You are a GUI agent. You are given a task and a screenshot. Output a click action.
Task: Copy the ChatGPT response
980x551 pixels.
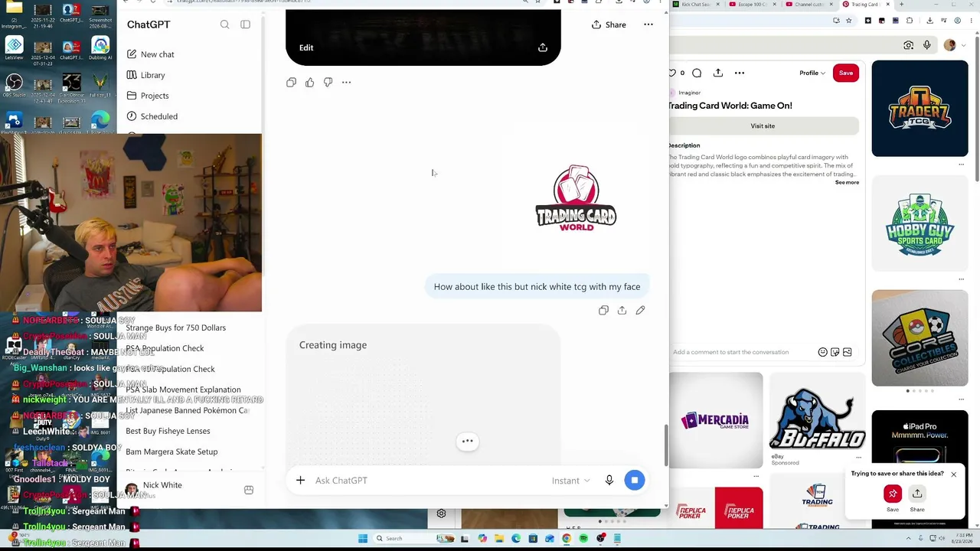(x=291, y=82)
